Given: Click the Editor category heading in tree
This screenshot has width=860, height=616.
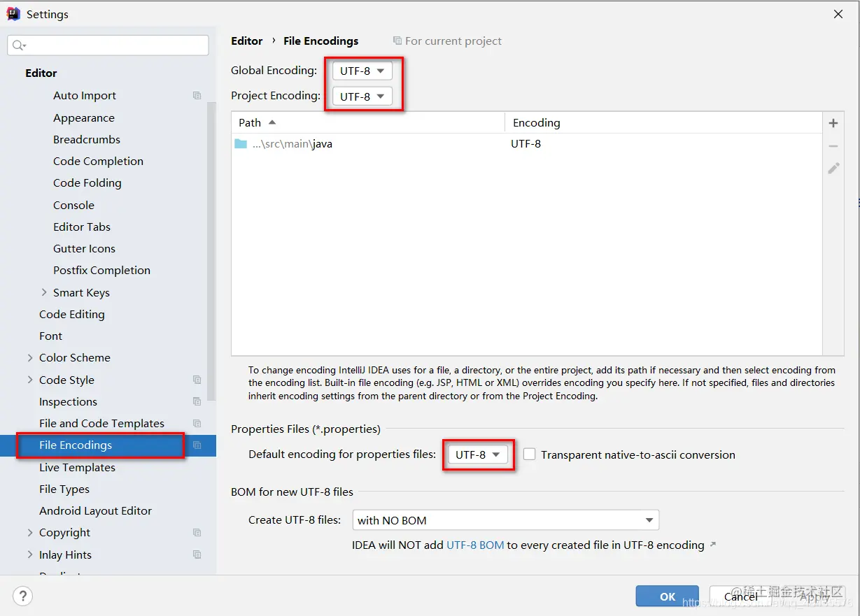Looking at the screenshot, I should (x=41, y=73).
